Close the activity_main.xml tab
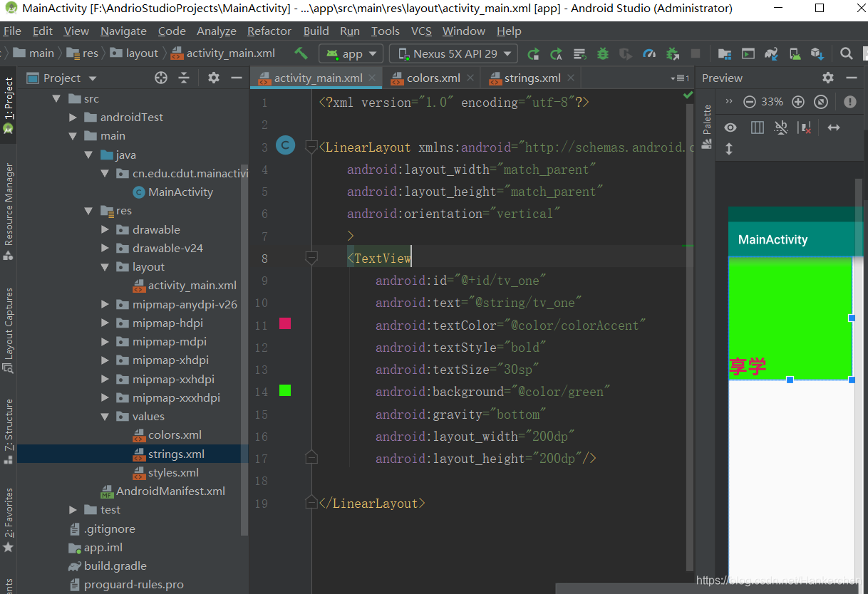 point(373,78)
